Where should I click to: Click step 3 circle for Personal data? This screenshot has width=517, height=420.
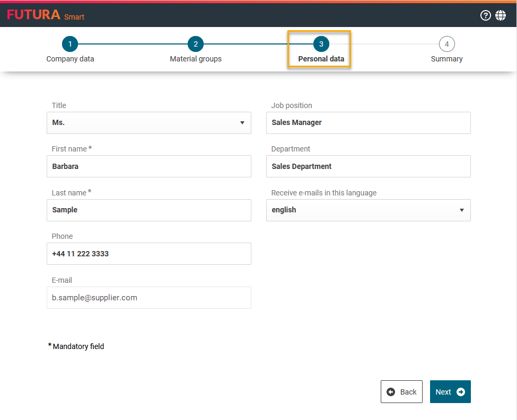click(x=321, y=44)
